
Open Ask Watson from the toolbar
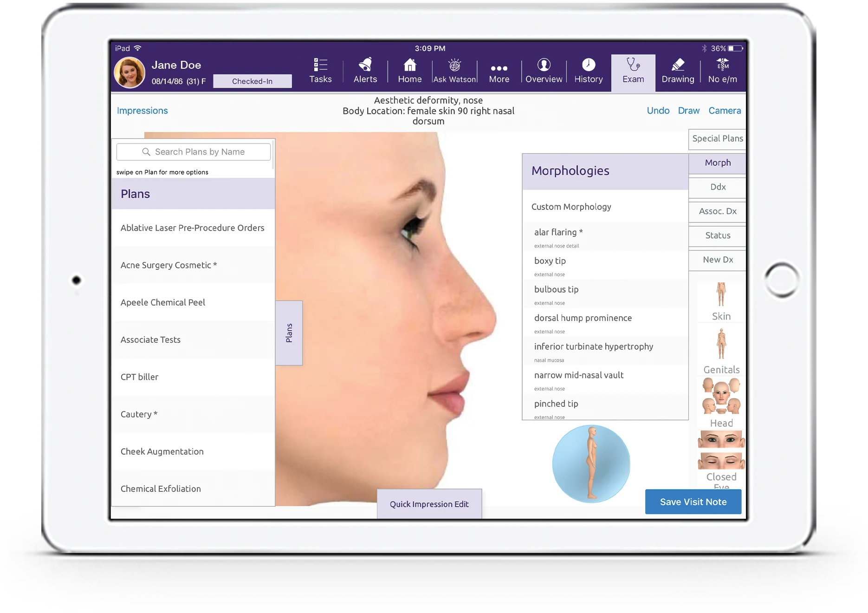[x=454, y=70]
